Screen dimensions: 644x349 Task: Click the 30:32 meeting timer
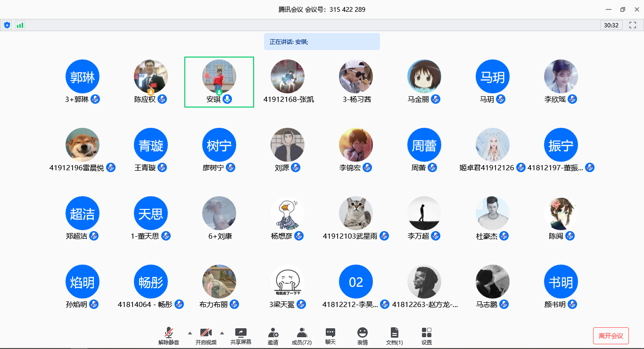coord(611,25)
